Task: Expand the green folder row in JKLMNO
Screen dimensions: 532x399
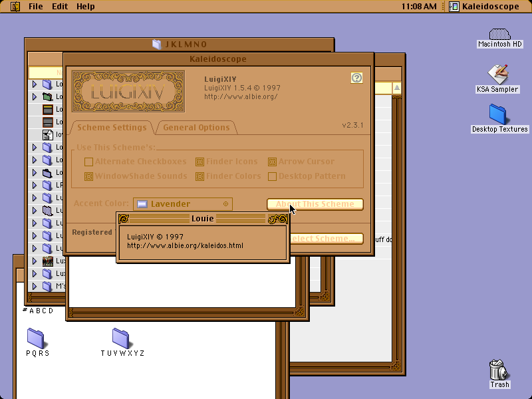Action: coord(35,96)
